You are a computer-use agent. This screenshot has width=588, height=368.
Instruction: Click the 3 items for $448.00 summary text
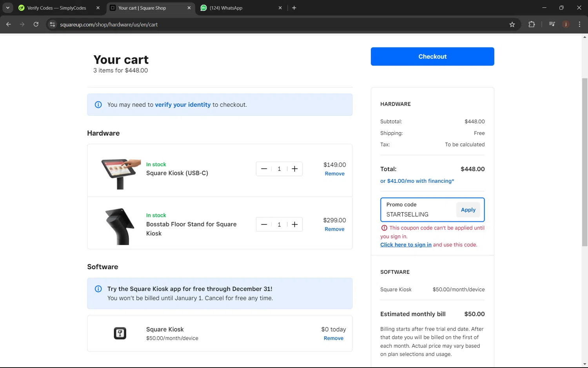120,71
